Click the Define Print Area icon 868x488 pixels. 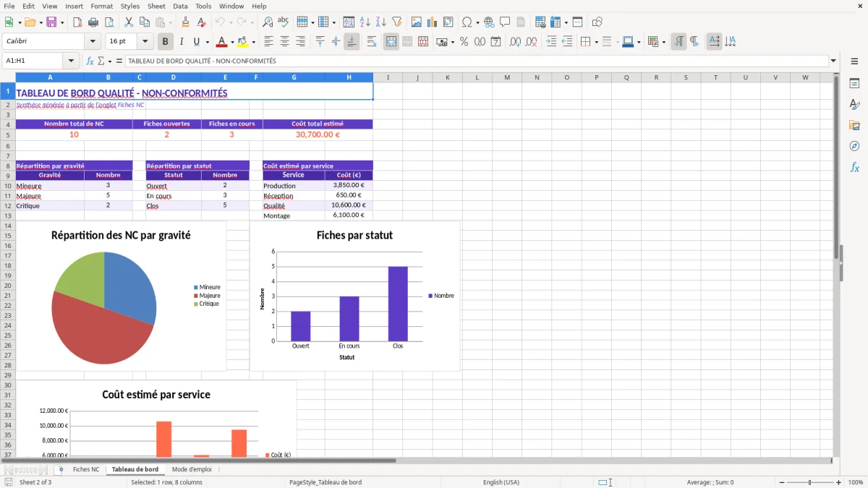(540, 22)
